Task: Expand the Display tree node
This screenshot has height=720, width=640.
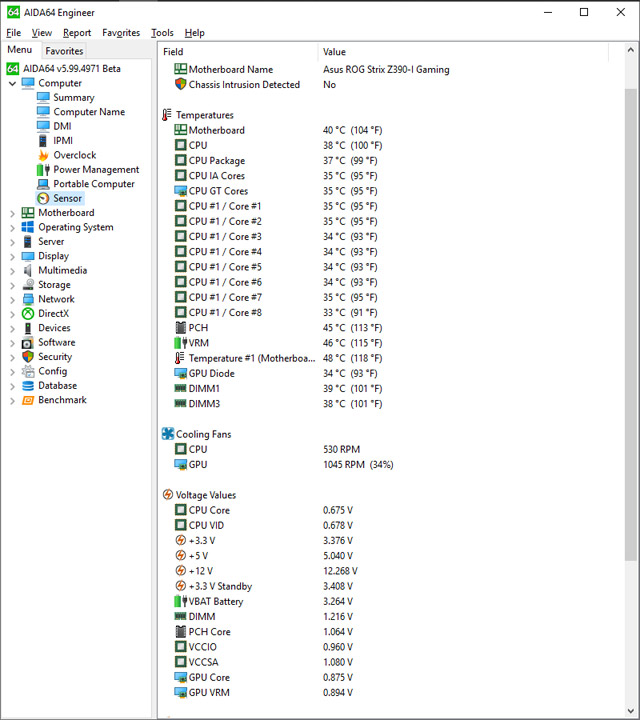Action: click(12, 256)
